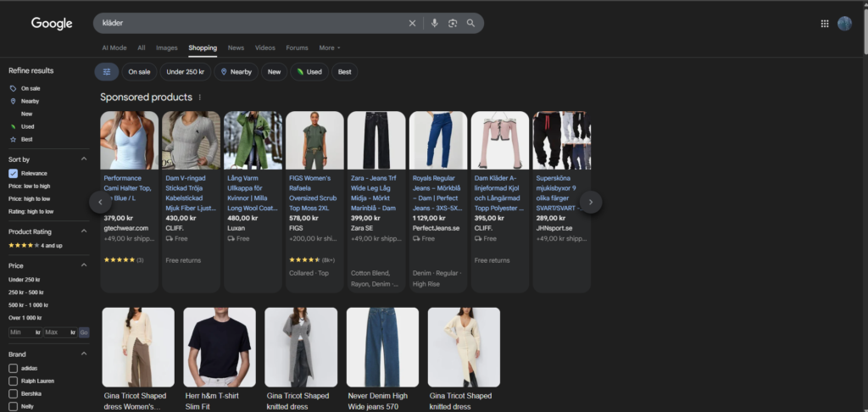Open the Google account avatar
The image size is (868, 412).
tap(844, 23)
